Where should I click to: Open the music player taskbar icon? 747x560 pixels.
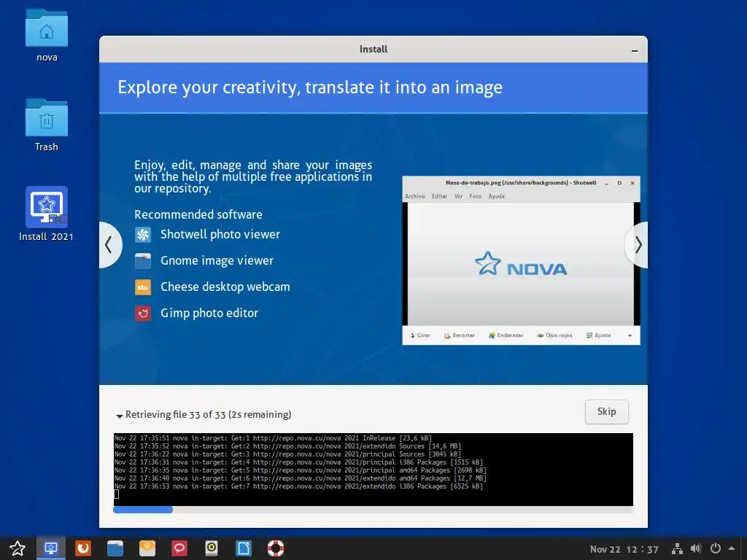[212, 548]
